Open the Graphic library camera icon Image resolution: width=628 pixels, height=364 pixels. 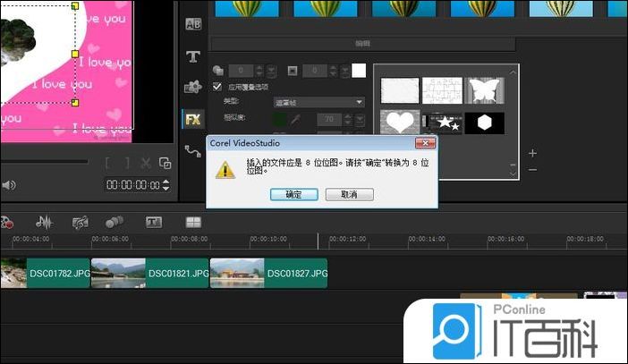click(192, 87)
